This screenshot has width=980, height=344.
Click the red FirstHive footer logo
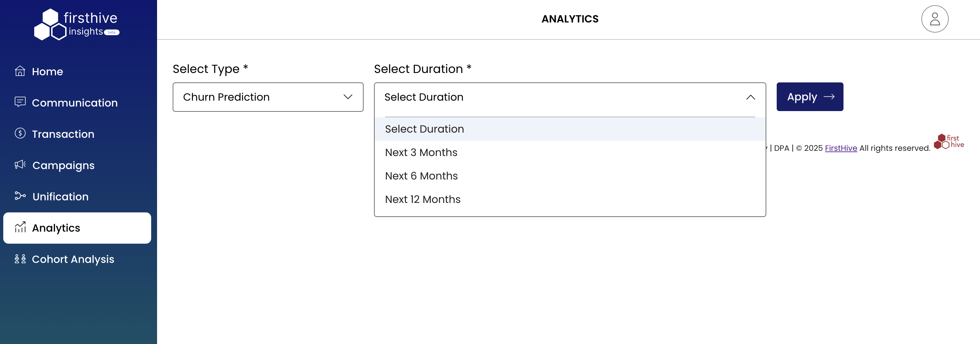(x=949, y=142)
